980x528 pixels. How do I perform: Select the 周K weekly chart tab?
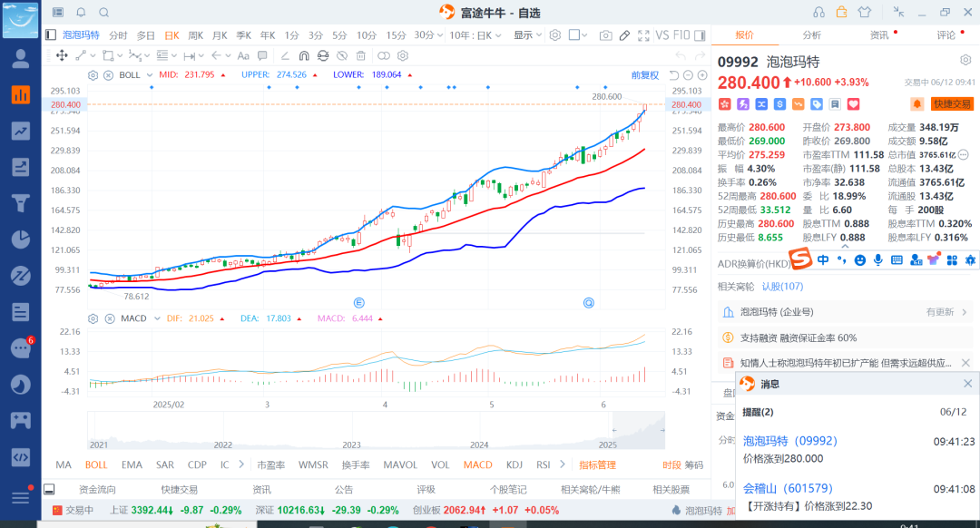[x=196, y=35]
